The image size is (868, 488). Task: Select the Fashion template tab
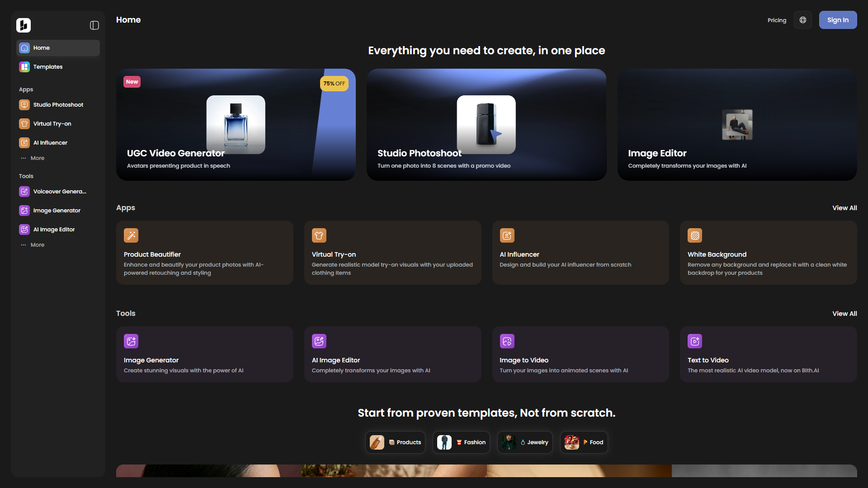pos(461,442)
